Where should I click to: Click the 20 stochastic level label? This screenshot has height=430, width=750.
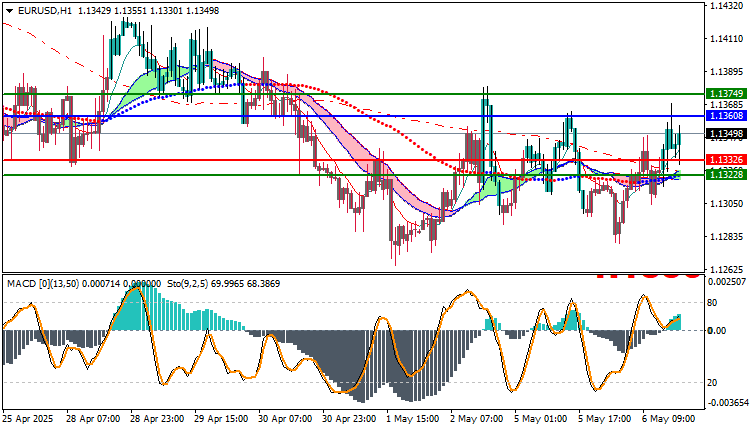point(712,383)
